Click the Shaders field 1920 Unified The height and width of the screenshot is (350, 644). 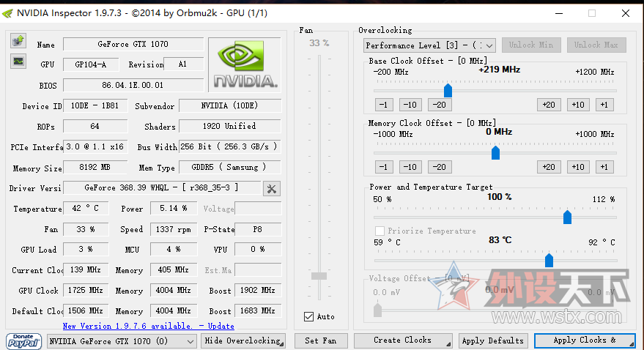click(230, 127)
